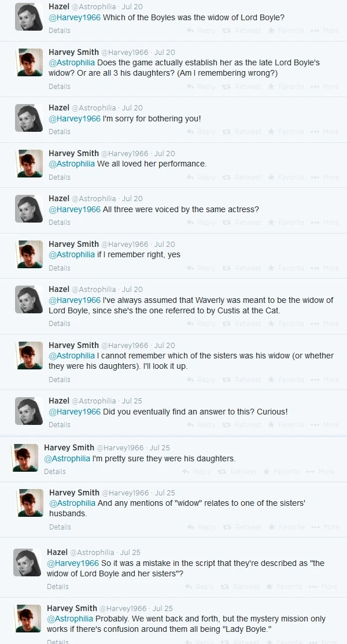The height and width of the screenshot is (644, 347).
Task: Open More options for "I cannot remember which" tweet
Action: coord(325,380)
